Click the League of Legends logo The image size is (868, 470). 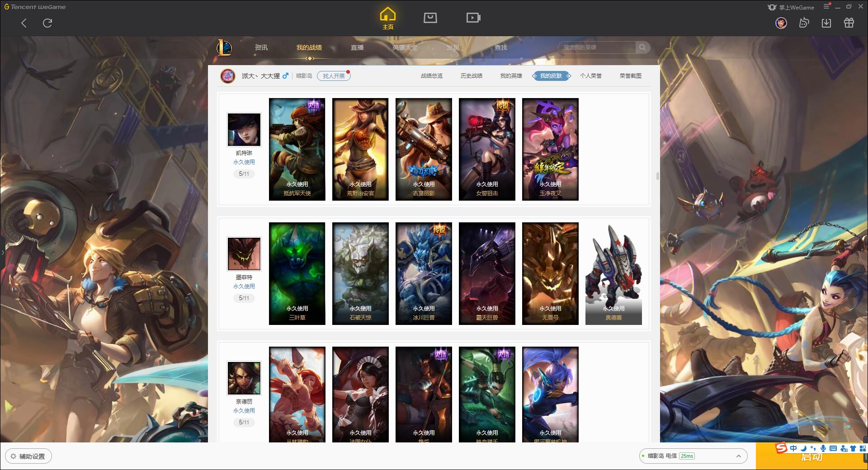tap(224, 47)
